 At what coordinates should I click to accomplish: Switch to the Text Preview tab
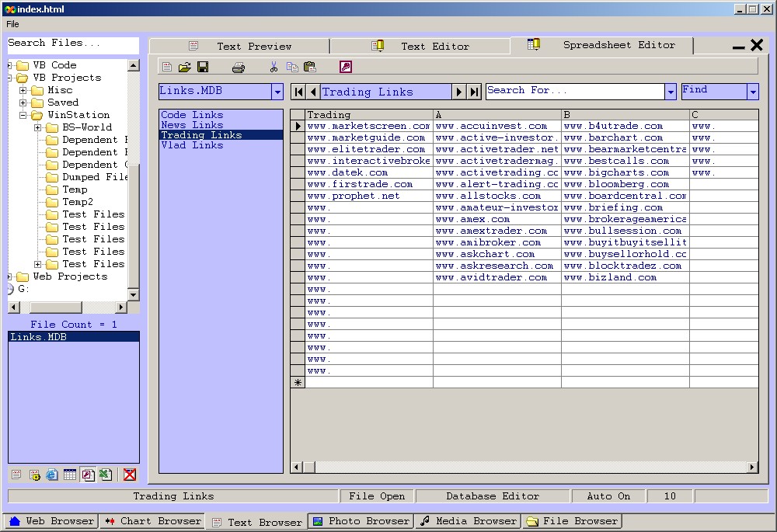point(239,46)
